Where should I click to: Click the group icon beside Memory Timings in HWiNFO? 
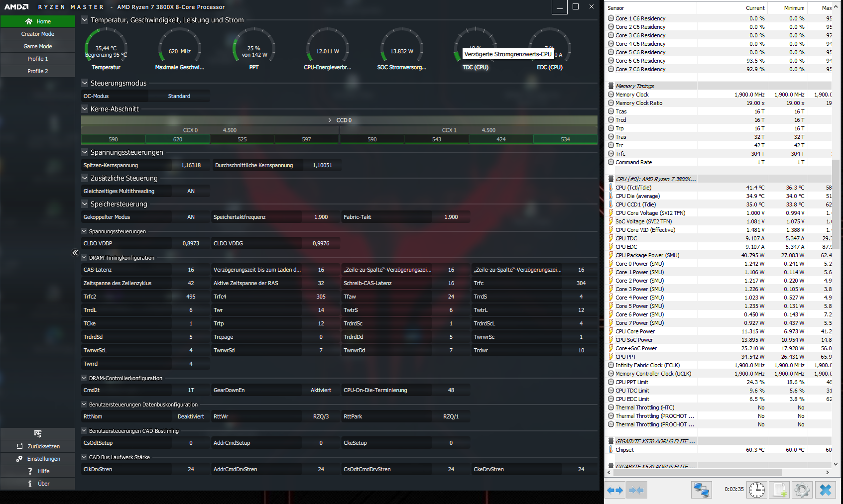[x=611, y=86]
